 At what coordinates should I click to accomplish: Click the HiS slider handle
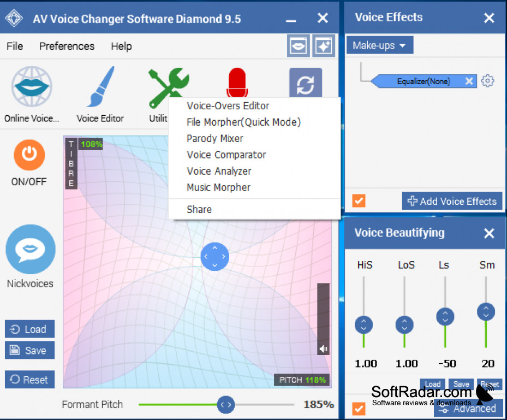(364, 324)
